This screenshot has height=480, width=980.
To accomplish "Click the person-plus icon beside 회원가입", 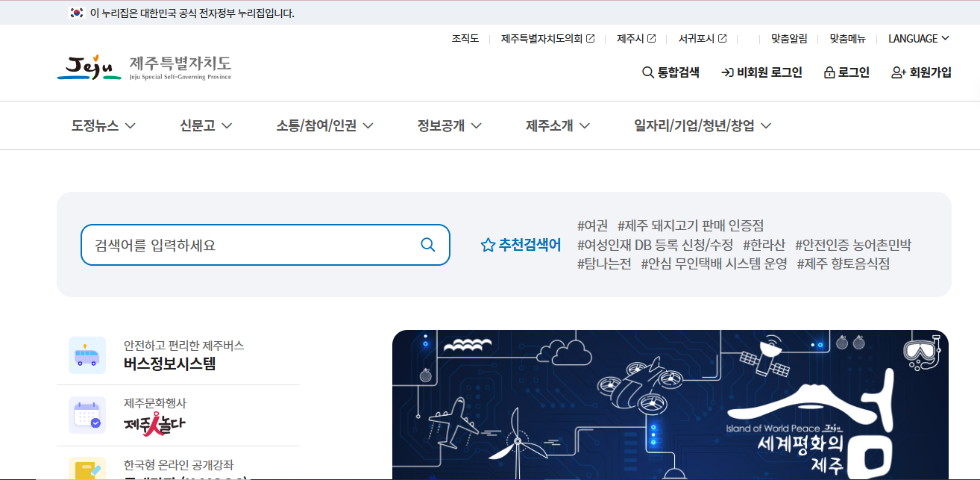I will (x=899, y=72).
